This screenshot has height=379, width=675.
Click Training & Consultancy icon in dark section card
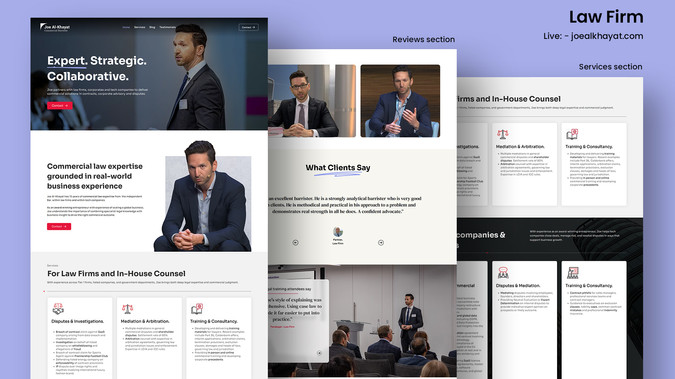(573, 273)
